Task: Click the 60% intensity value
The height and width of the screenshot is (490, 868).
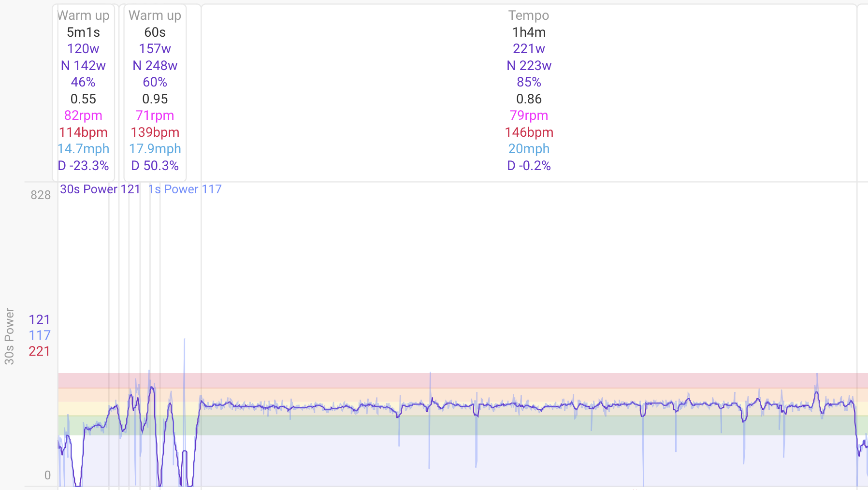Action: click(x=155, y=82)
